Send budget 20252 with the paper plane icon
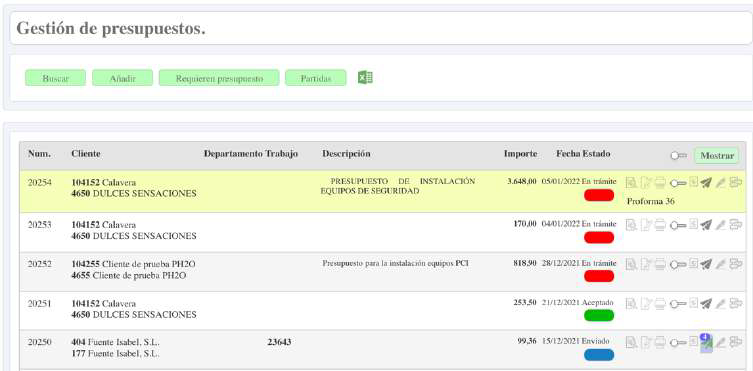The width and height of the screenshot is (753, 371). click(705, 263)
